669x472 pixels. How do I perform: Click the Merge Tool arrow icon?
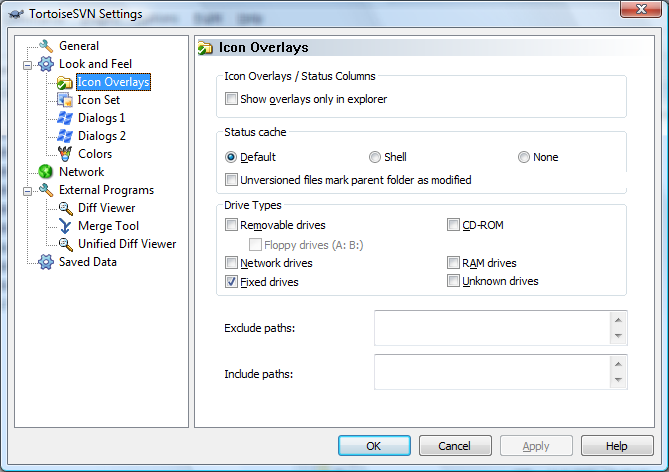point(65,226)
